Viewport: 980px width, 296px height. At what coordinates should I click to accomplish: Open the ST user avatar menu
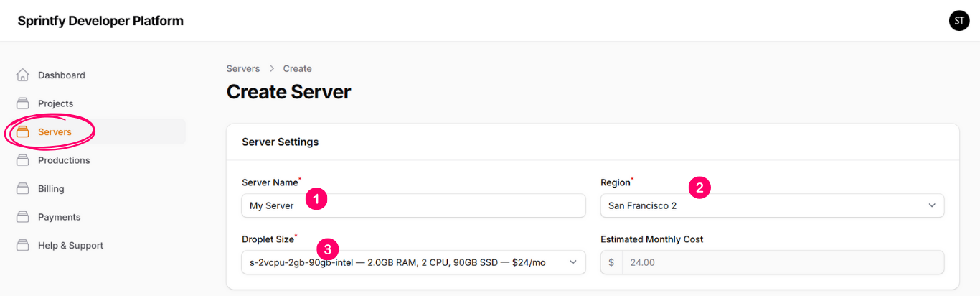tap(959, 21)
